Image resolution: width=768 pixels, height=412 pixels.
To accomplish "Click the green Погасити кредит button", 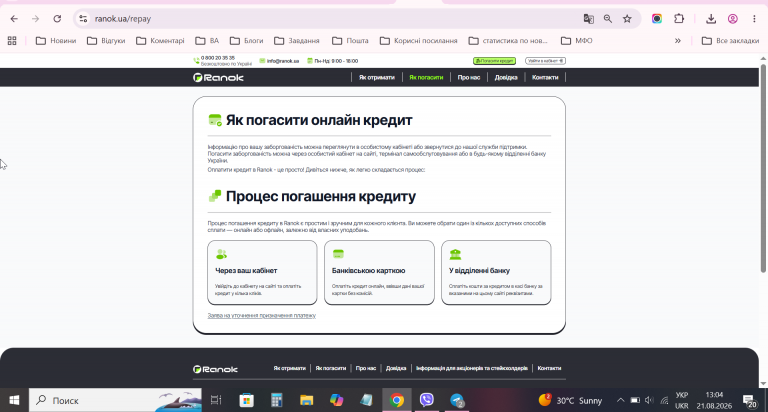I will pyautogui.click(x=494, y=61).
